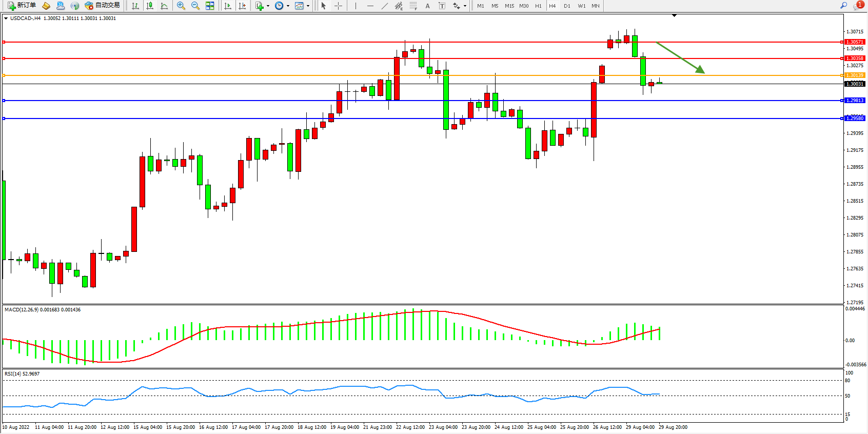Select the M15 timeframe button

click(x=509, y=6)
